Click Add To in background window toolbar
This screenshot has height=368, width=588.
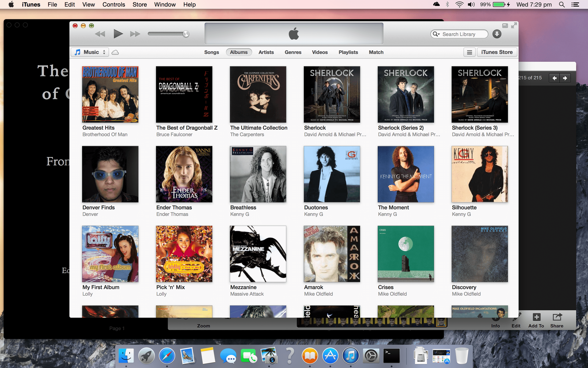[536, 321]
